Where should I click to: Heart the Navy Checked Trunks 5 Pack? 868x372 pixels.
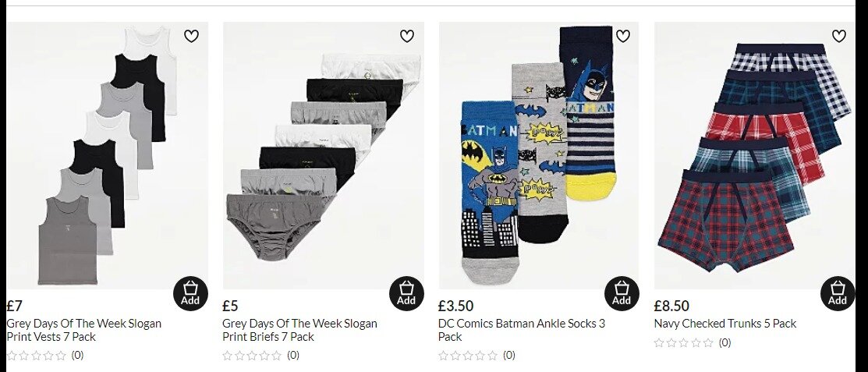click(x=838, y=36)
